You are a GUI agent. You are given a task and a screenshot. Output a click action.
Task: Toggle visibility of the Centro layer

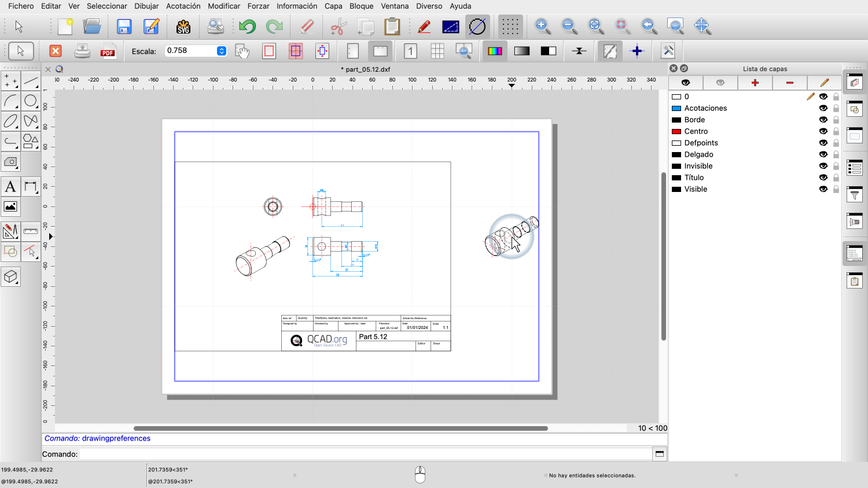pyautogui.click(x=823, y=131)
